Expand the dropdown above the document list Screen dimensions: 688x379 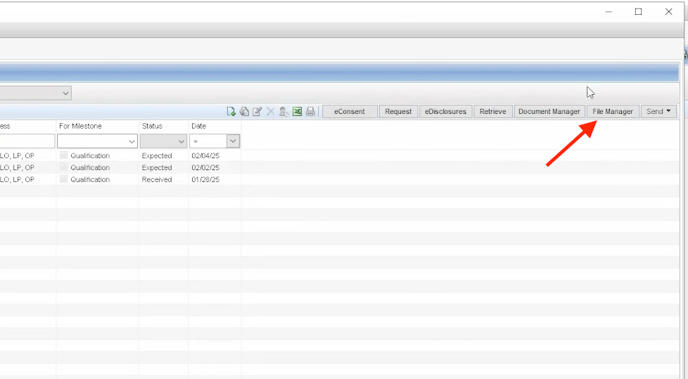click(65, 93)
